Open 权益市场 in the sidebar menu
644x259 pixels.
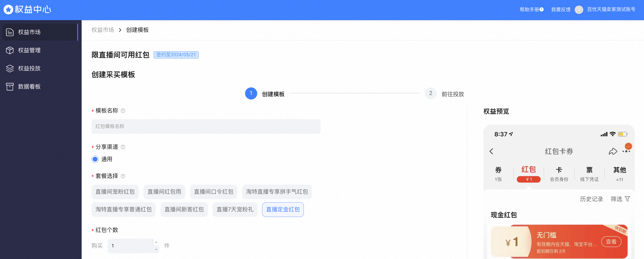pyautogui.click(x=40, y=32)
